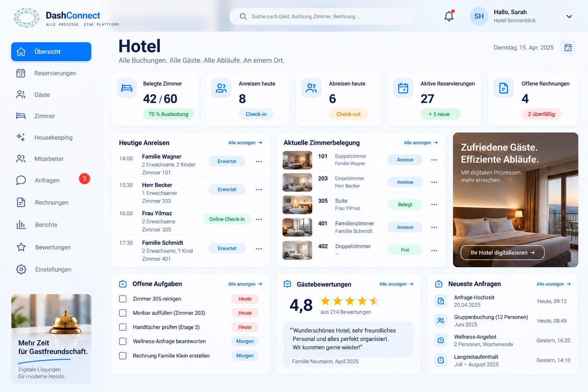
Task: Open Housekeeping in the sidebar
Action: click(x=51, y=137)
